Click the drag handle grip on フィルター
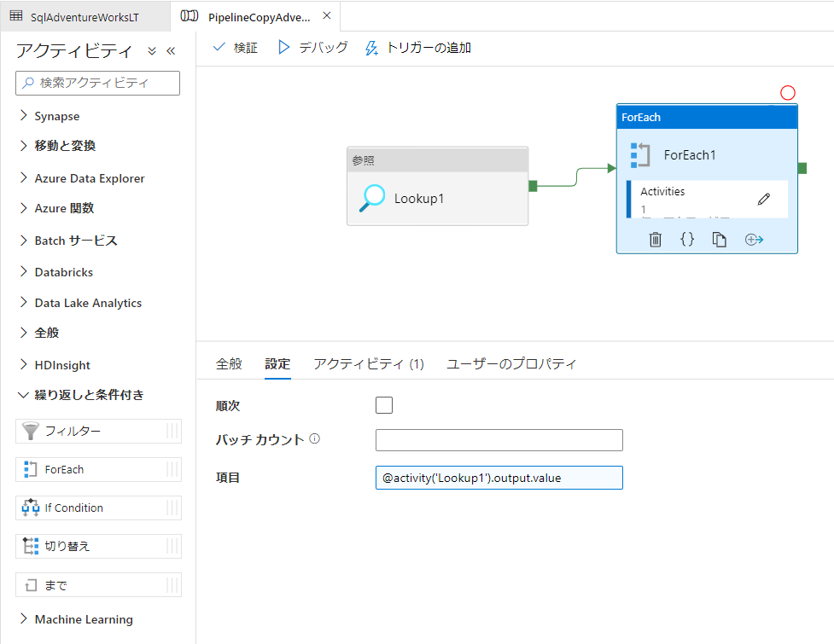This screenshot has width=834, height=644. pos(172,431)
